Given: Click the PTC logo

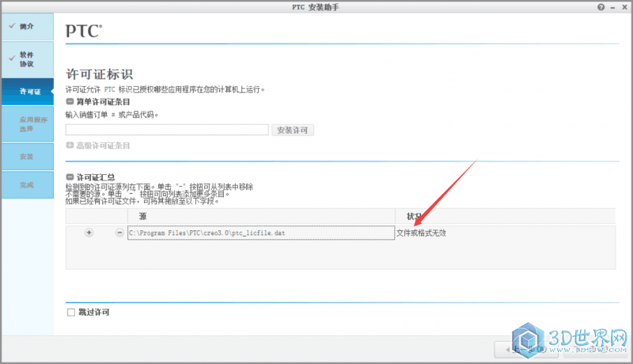Looking at the screenshot, I should coord(84,31).
